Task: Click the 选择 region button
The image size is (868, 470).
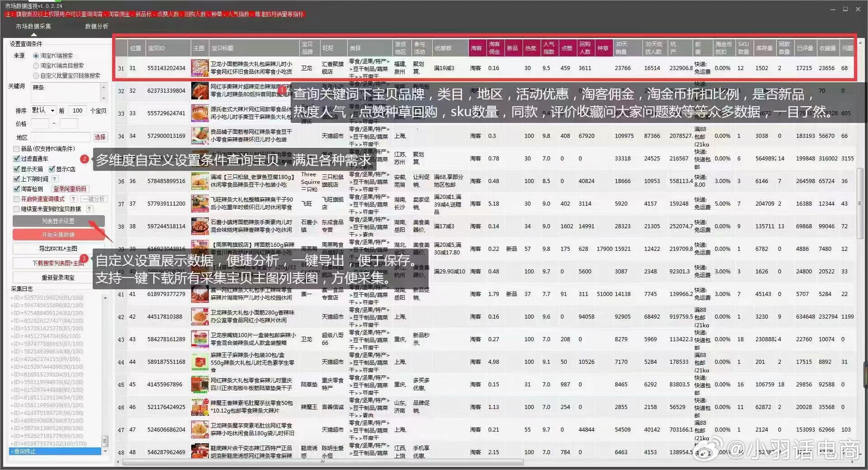Action: (x=100, y=137)
